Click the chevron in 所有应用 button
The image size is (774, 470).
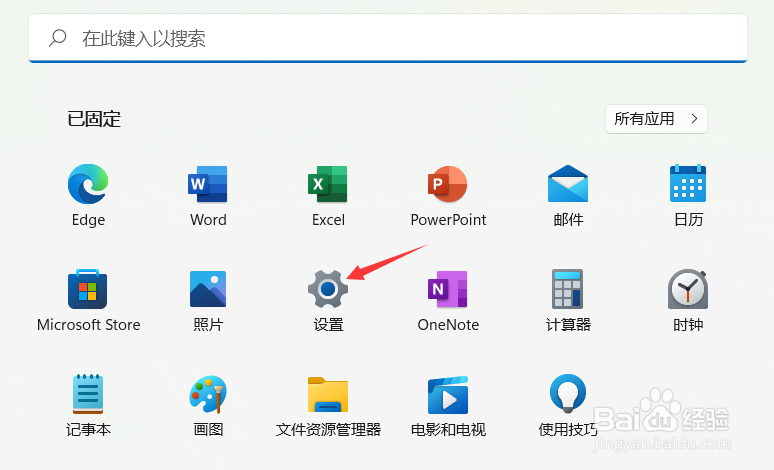pyautogui.click(x=694, y=119)
